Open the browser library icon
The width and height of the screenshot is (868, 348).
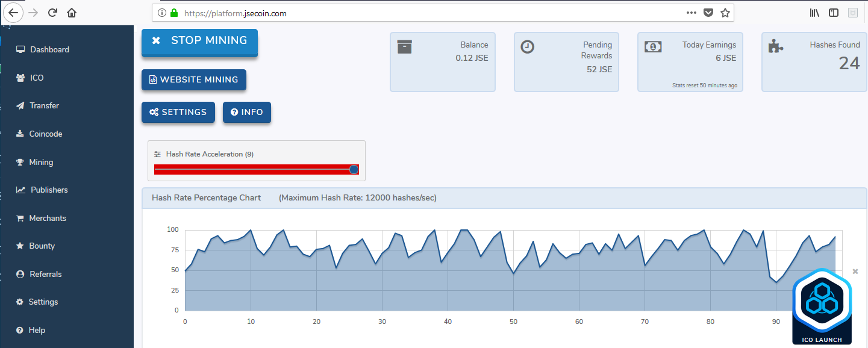coord(814,12)
